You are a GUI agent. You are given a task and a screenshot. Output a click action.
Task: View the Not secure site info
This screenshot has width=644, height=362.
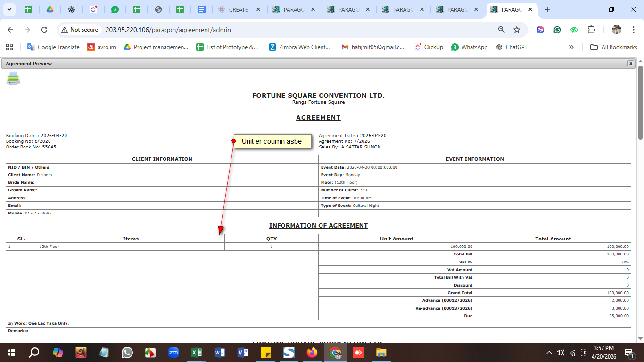(79, 30)
